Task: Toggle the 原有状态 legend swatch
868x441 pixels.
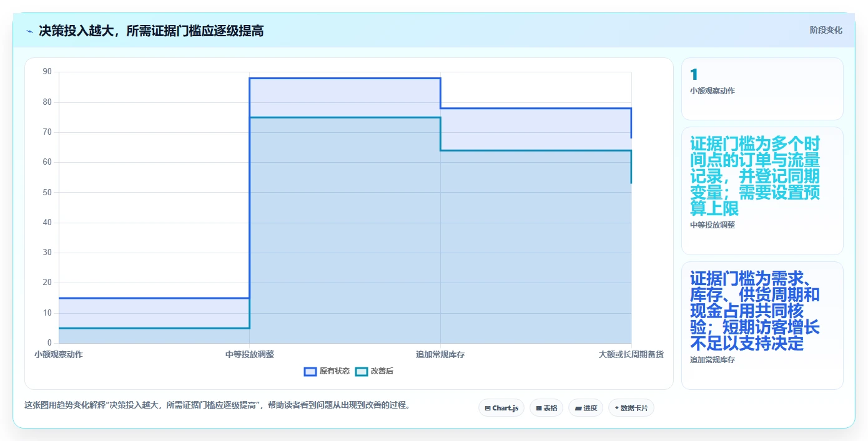Action: click(310, 371)
